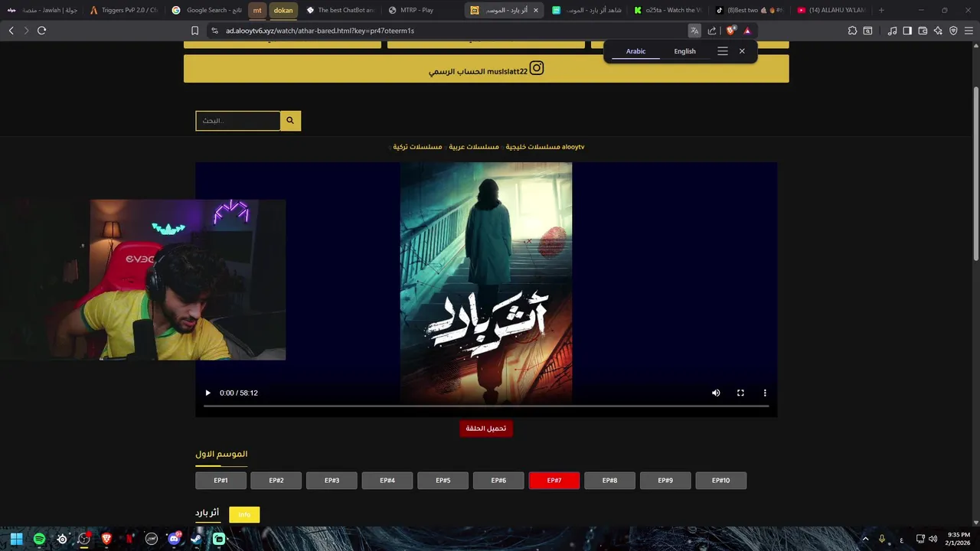Screen dimensions: 980x551
Task: Switch to Google Search tab
Action: (206, 10)
